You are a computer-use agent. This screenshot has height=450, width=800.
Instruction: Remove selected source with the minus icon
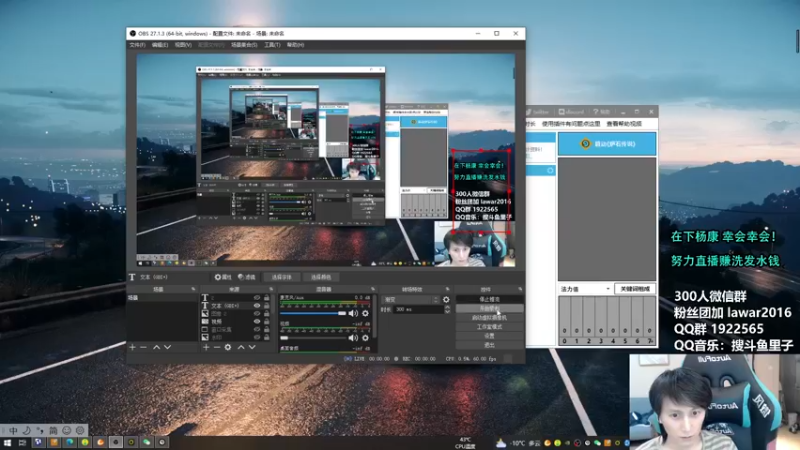217,347
